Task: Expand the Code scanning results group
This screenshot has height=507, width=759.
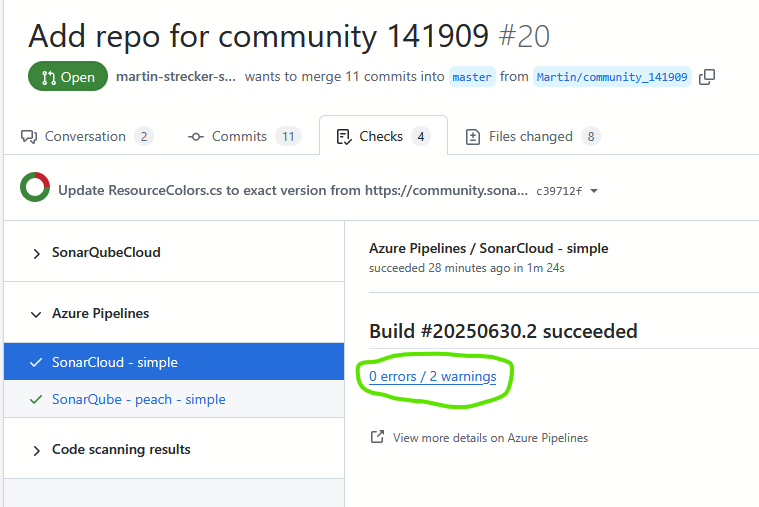Action: [x=37, y=450]
